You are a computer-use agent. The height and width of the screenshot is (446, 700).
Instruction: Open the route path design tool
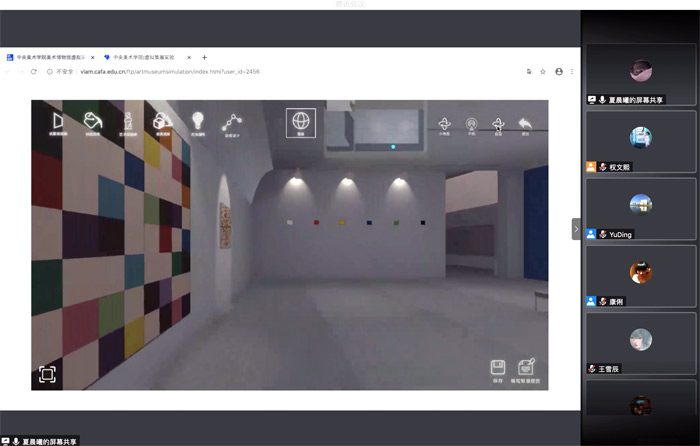(232, 121)
